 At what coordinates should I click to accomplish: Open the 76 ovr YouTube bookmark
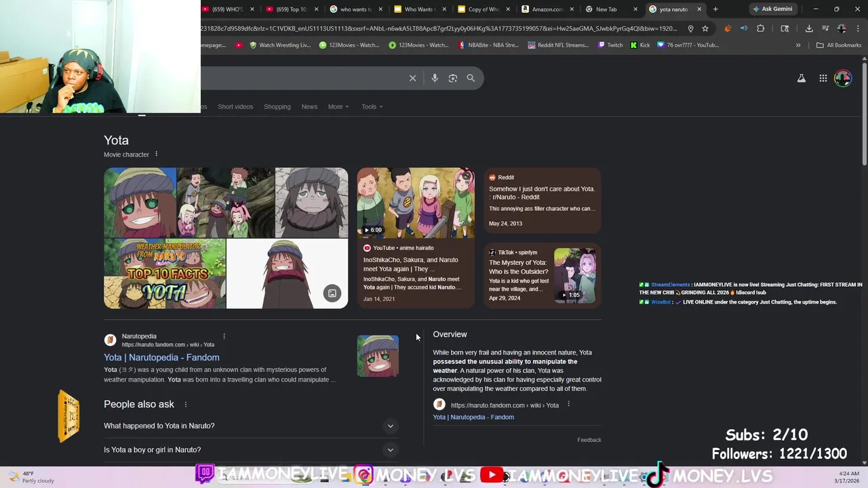(x=688, y=45)
